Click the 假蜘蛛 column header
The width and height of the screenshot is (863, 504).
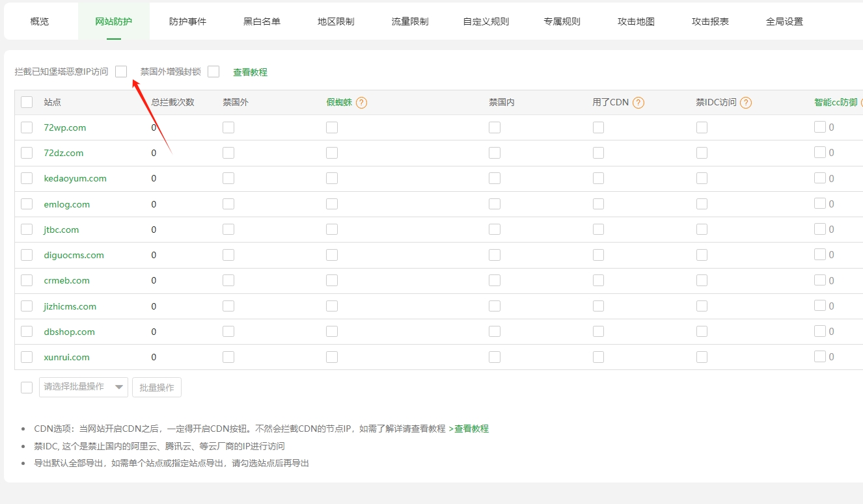pos(339,102)
